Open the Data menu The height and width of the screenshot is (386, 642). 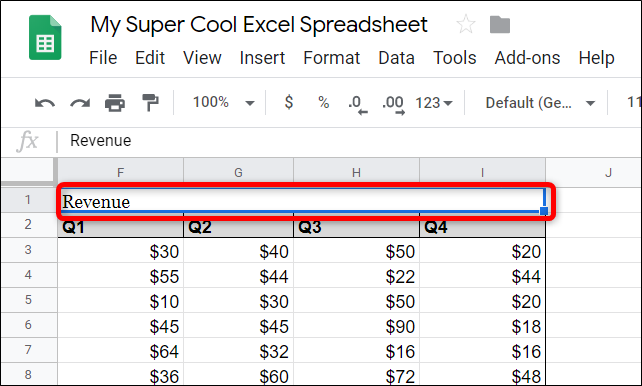pos(396,58)
